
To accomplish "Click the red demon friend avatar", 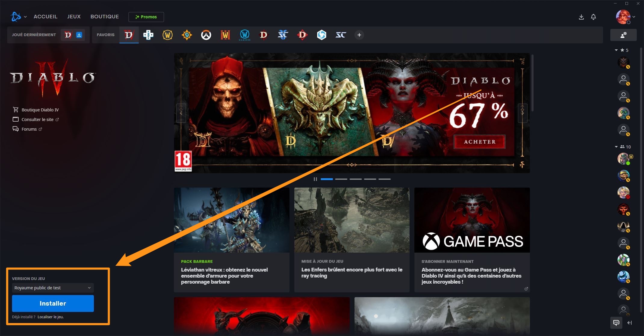I will click(623, 209).
